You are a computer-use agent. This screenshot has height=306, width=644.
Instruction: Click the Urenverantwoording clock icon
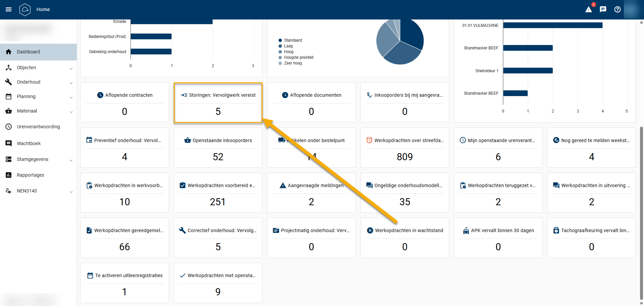(x=9, y=127)
